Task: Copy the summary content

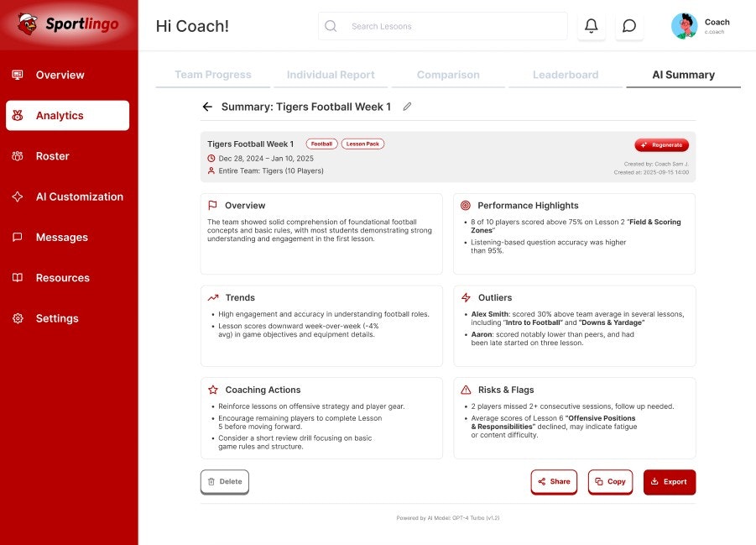Action: tap(610, 482)
